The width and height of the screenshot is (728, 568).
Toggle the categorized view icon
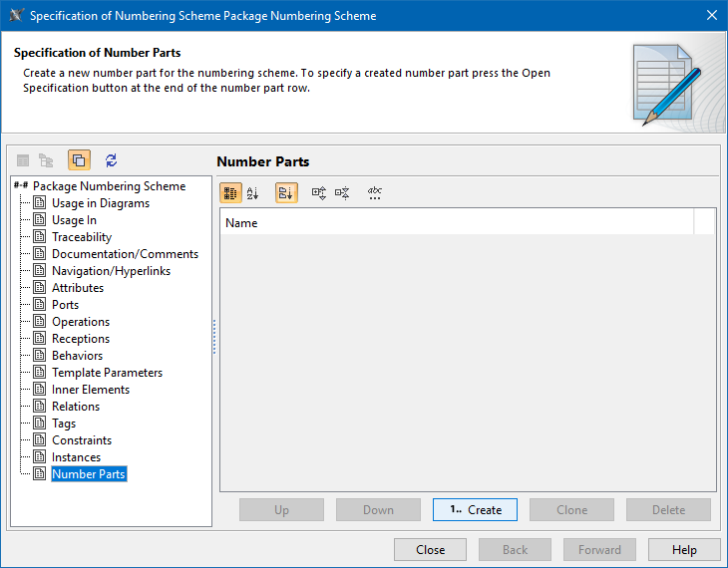point(230,194)
